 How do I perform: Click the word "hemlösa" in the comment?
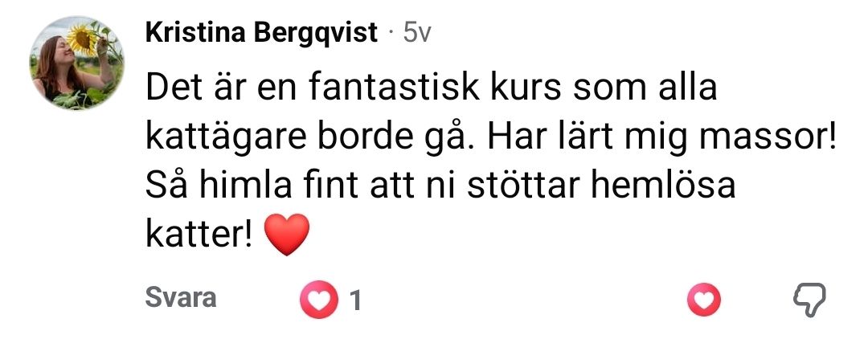tap(662, 186)
